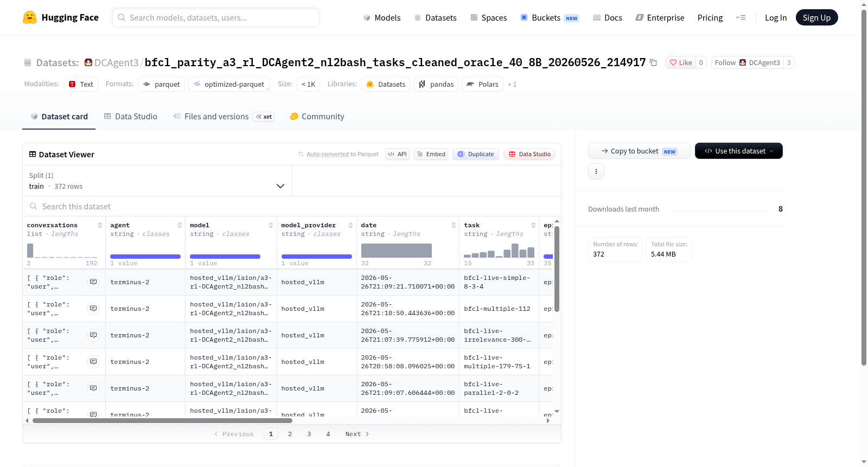
Task: Sort the model_provider column
Action: pos(350,225)
